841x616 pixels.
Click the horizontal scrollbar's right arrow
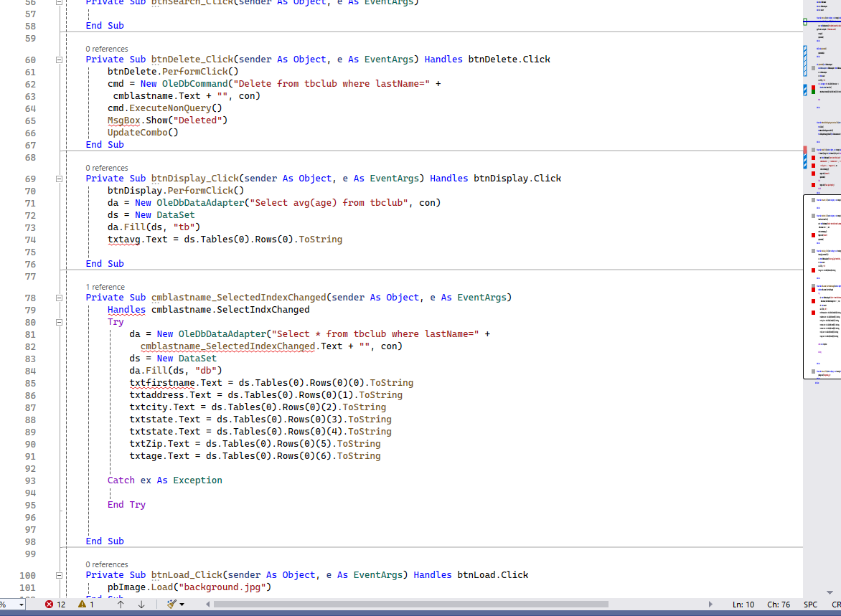pyautogui.click(x=710, y=604)
